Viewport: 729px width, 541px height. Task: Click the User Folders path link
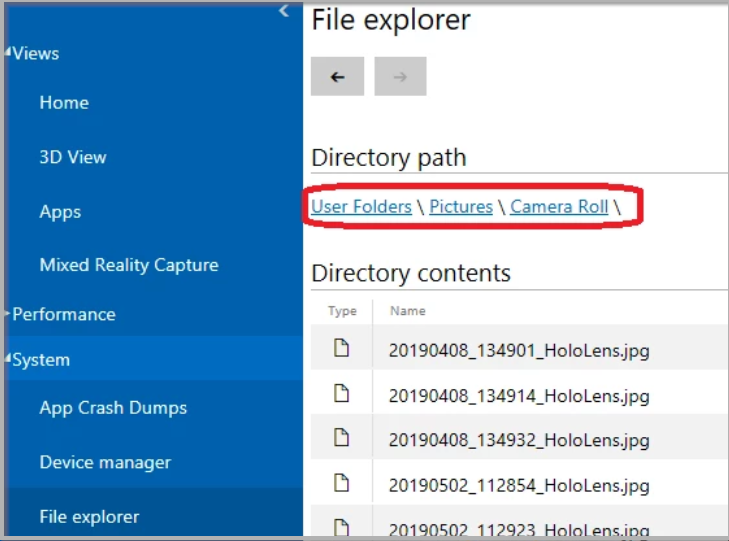tap(361, 207)
